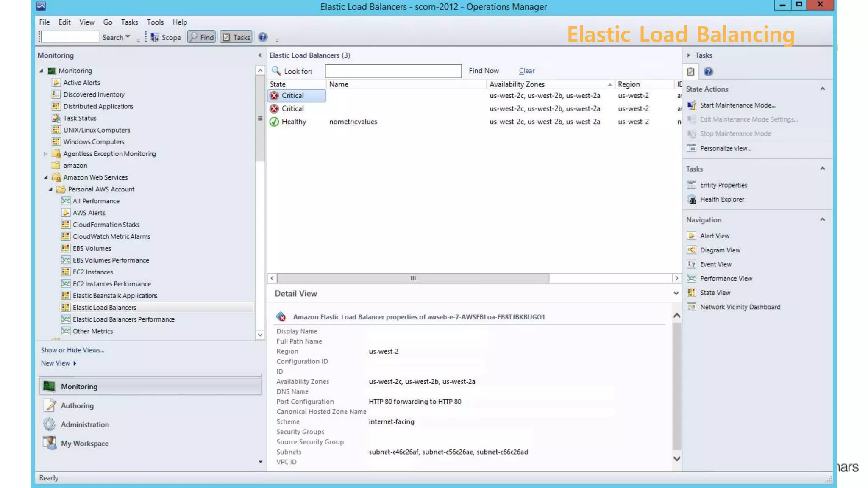
Task: Click the navigation tree vertical scrollbar thumb
Action: (260, 118)
